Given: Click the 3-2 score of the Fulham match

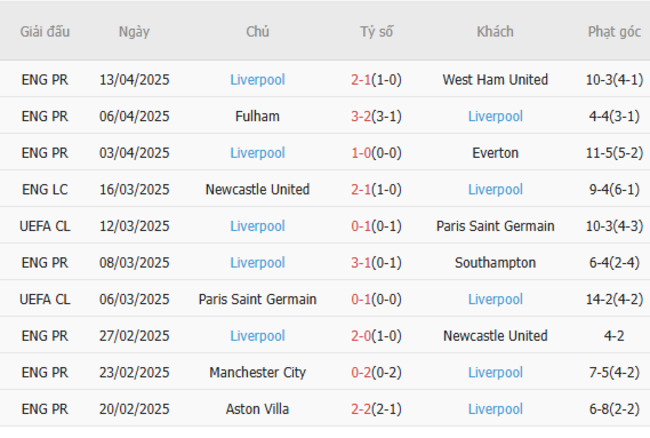Looking at the screenshot, I should [361, 116].
